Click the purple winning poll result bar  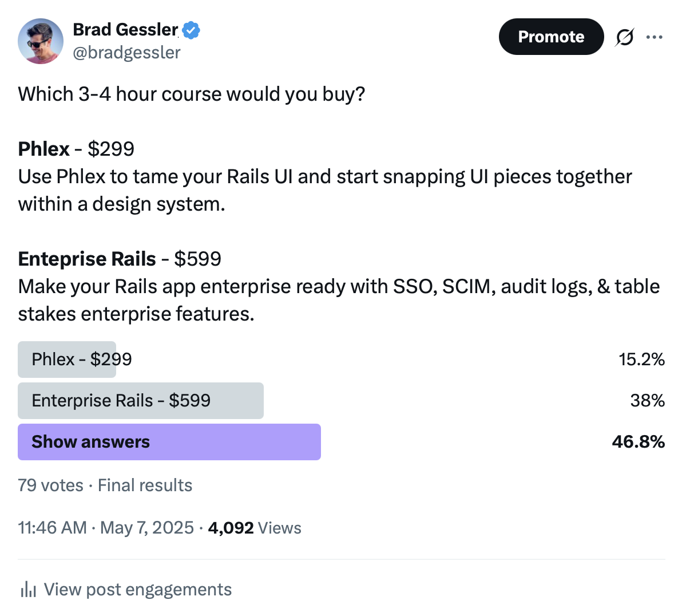click(169, 441)
